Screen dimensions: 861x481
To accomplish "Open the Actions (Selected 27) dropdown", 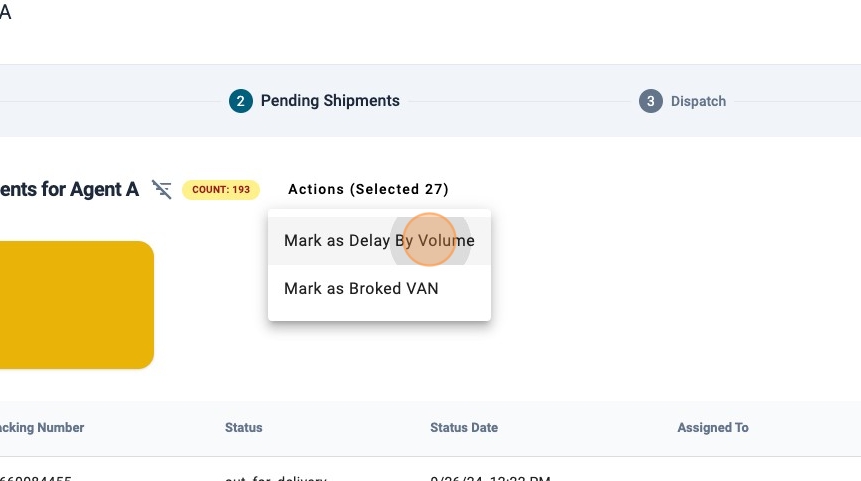I will point(368,189).
